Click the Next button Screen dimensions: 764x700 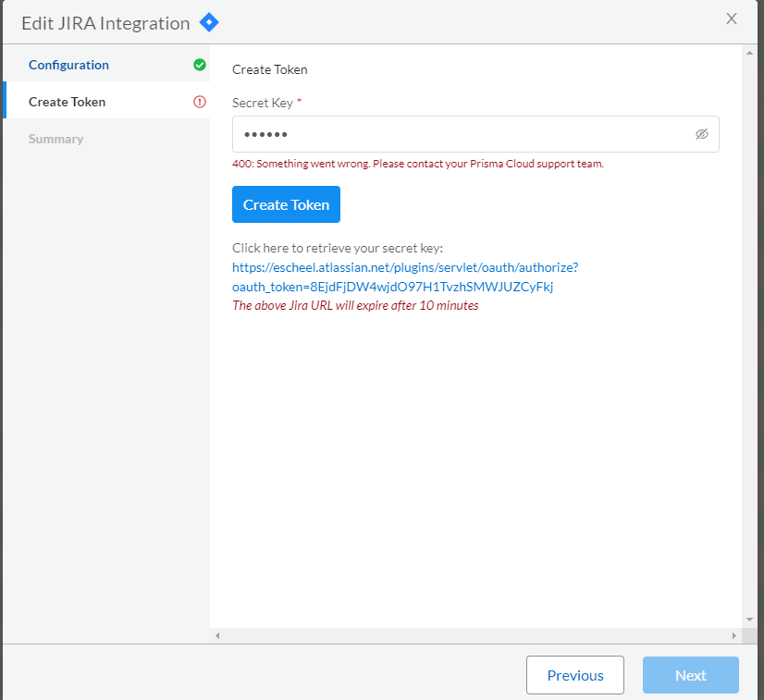pyautogui.click(x=690, y=675)
